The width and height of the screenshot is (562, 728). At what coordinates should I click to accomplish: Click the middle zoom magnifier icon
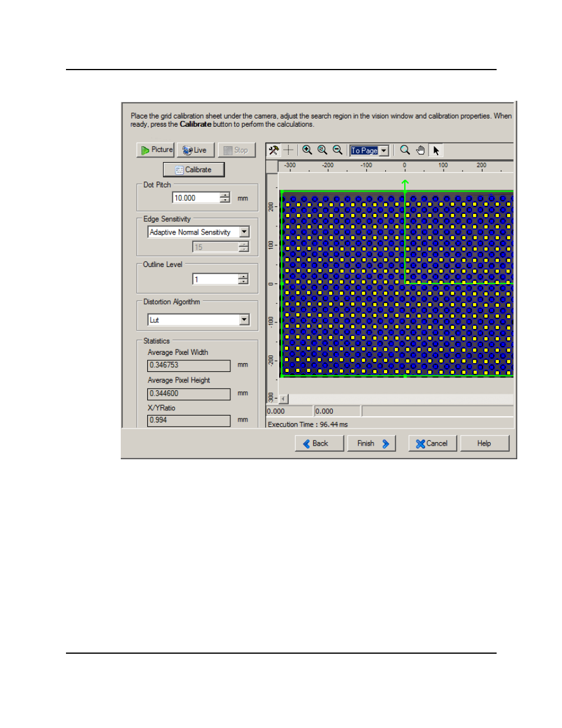tap(322, 150)
